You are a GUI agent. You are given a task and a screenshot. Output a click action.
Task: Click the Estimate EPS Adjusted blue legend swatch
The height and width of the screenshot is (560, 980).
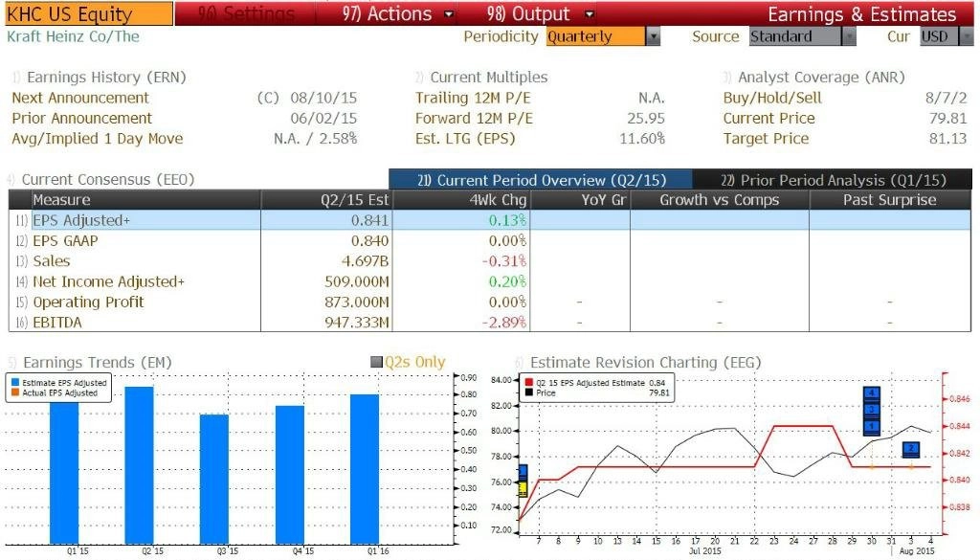15,383
